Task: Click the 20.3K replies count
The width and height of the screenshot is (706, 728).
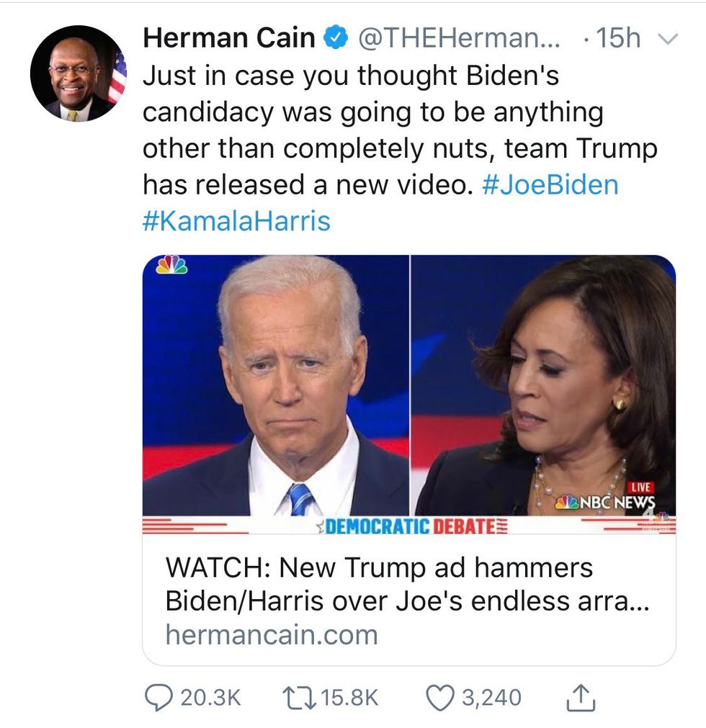Action: [210, 697]
